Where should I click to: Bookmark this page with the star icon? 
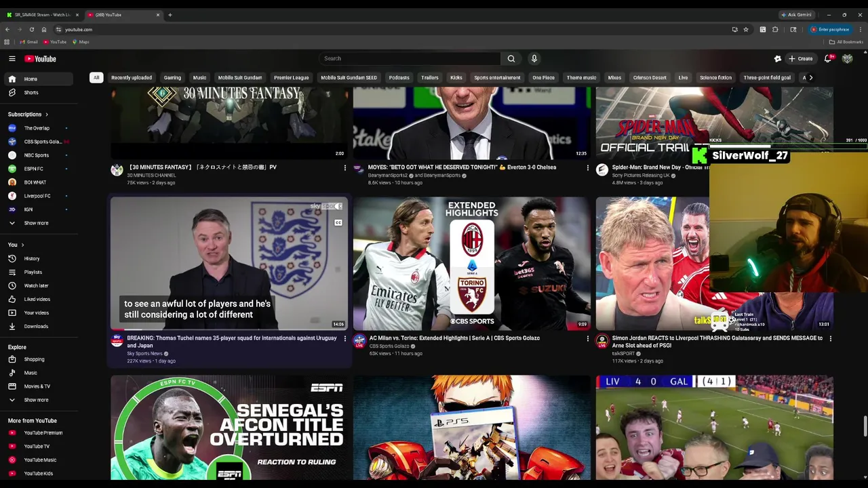[x=746, y=29]
